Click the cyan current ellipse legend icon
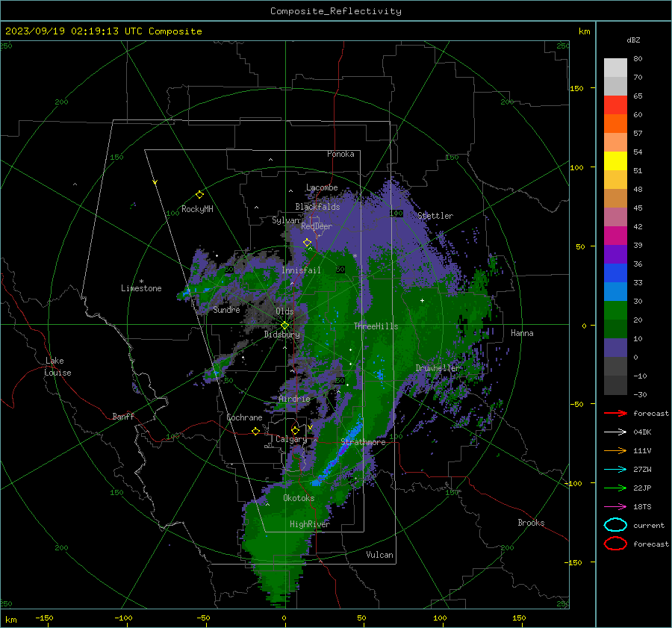Image resolution: width=672 pixels, height=628 pixels. tap(615, 525)
